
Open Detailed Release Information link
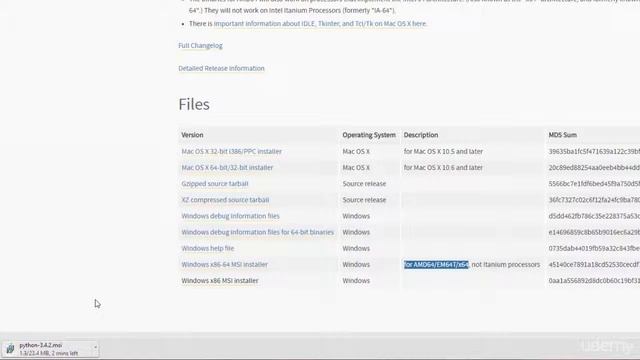point(221,69)
